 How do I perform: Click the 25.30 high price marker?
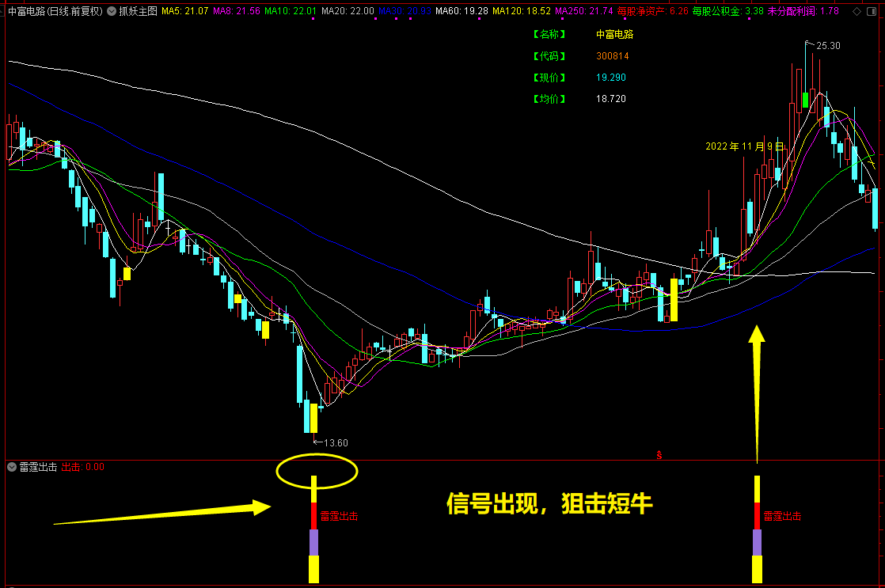828,46
